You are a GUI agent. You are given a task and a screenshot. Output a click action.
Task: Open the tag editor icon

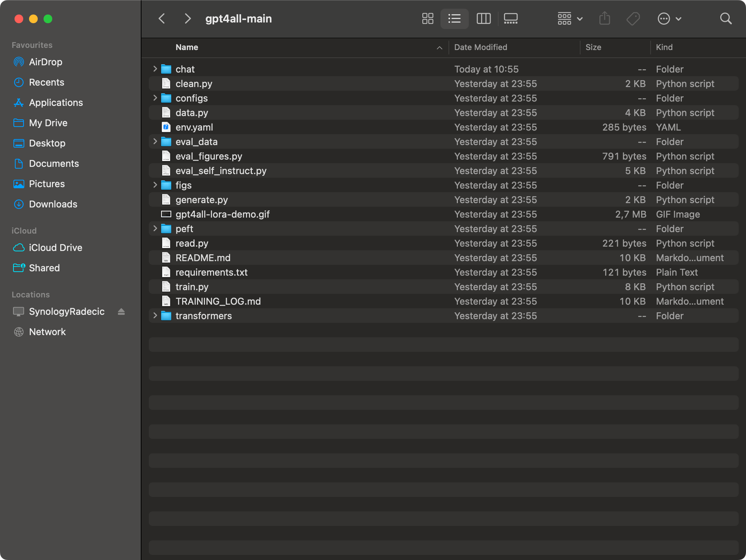(632, 18)
